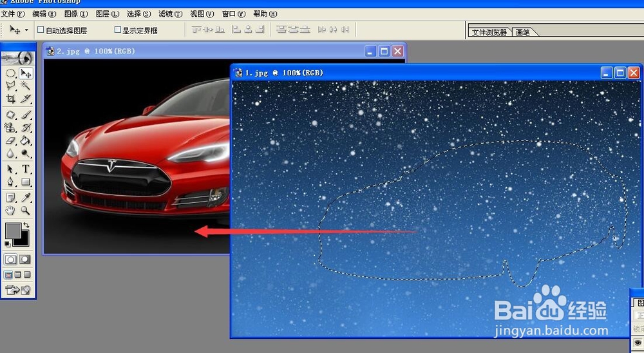Click distribute right edges icon
Screen dimensions: 644x353
(345, 30)
